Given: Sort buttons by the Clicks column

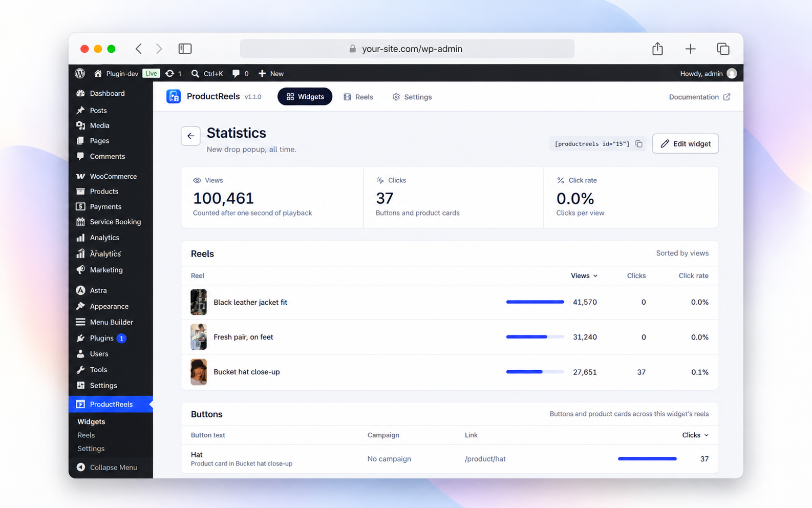Looking at the screenshot, I should pyautogui.click(x=695, y=435).
